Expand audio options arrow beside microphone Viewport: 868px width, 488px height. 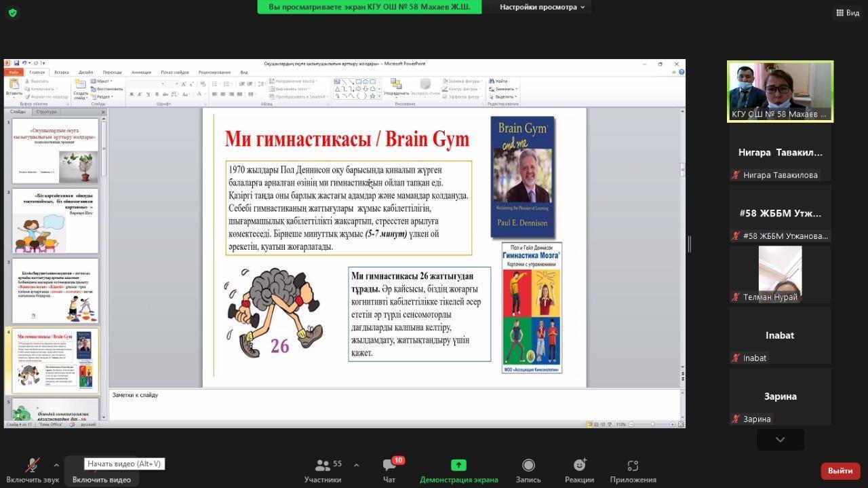[x=56, y=465]
